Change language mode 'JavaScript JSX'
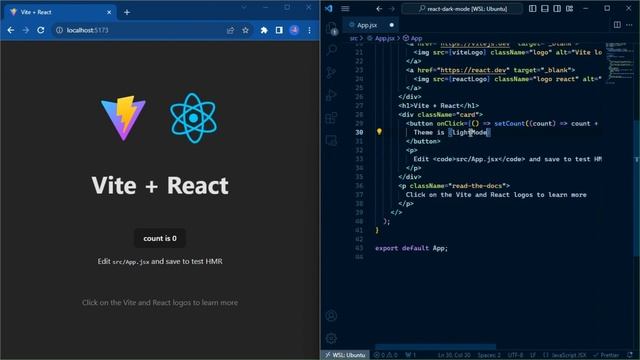 (564, 355)
